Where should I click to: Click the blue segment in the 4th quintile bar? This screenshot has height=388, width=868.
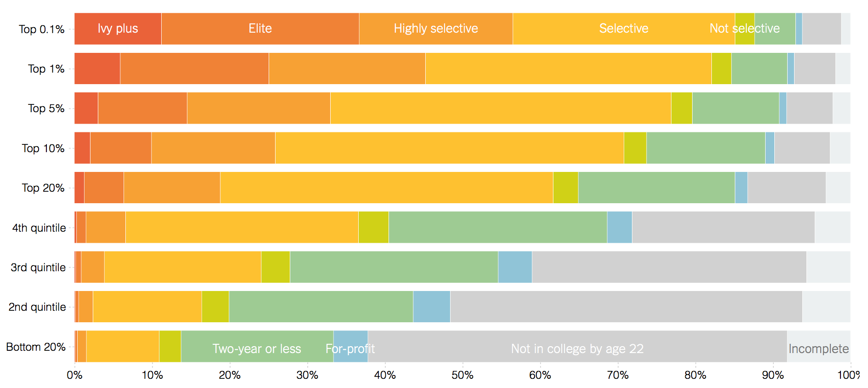619,227
